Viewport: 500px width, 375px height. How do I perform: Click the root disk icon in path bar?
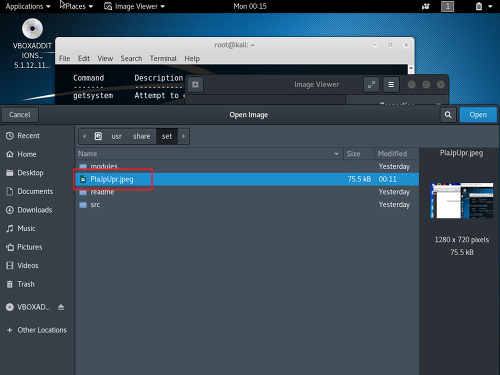point(98,136)
